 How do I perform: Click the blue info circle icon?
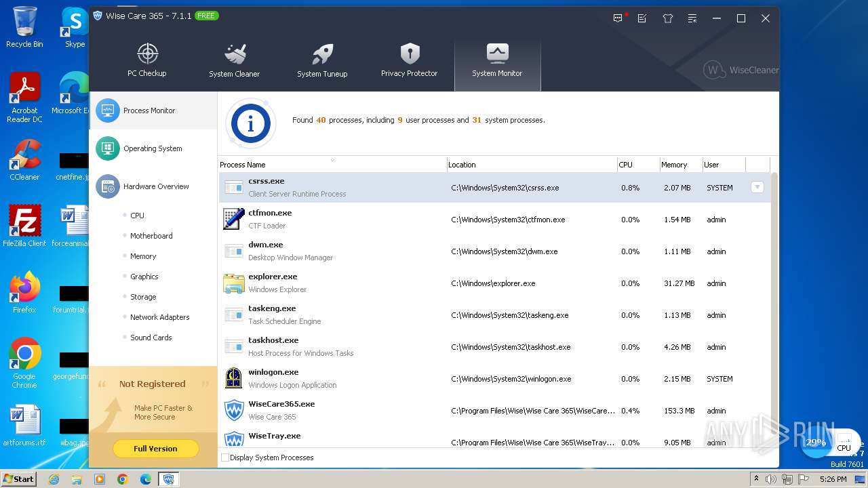pos(251,123)
